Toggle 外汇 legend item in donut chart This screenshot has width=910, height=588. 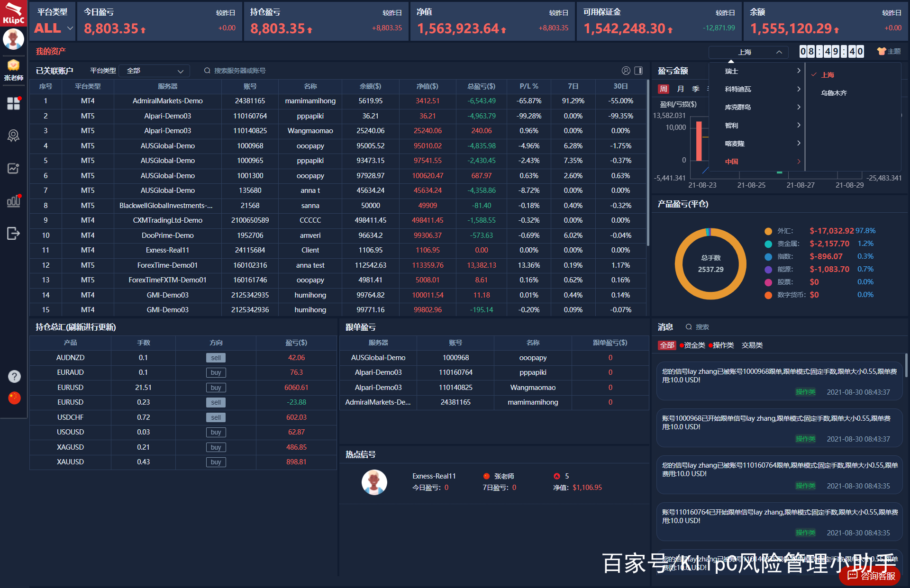779,231
